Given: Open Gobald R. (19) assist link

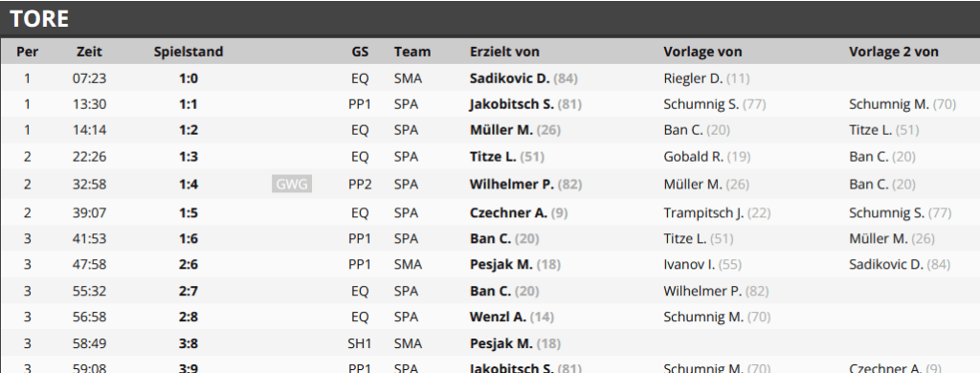Looking at the screenshot, I should click(x=707, y=157).
